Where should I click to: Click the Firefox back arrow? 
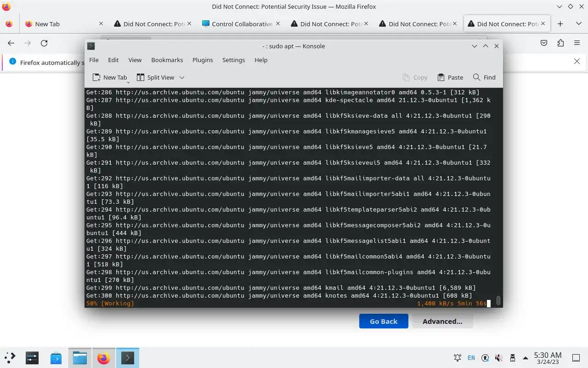(11, 43)
